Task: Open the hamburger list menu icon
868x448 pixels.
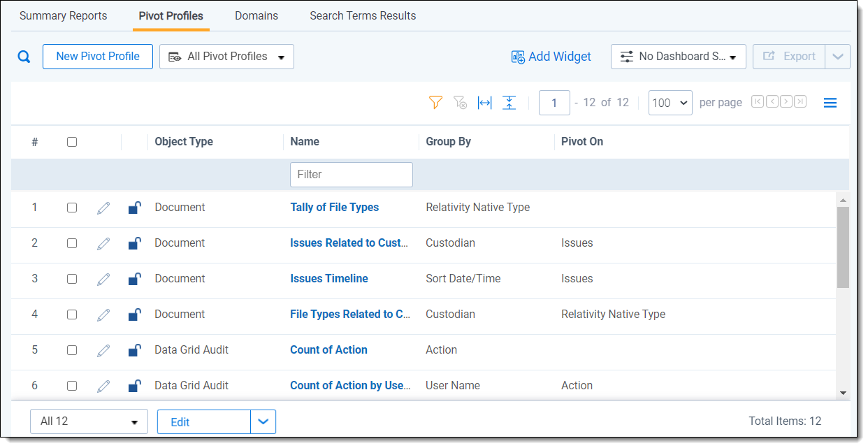Action: coord(830,103)
